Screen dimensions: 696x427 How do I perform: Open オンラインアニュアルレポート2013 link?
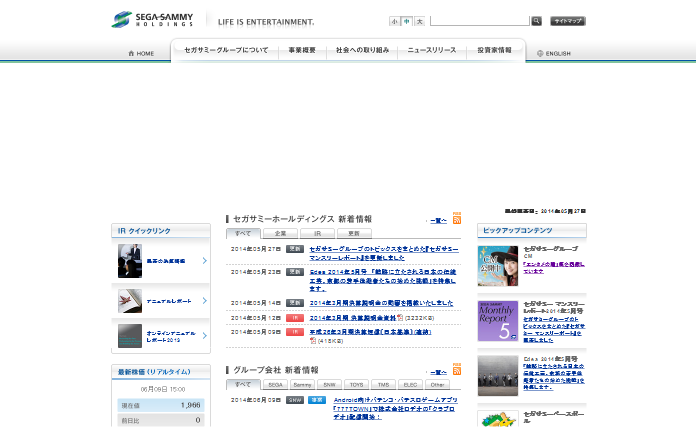(x=171, y=336)
